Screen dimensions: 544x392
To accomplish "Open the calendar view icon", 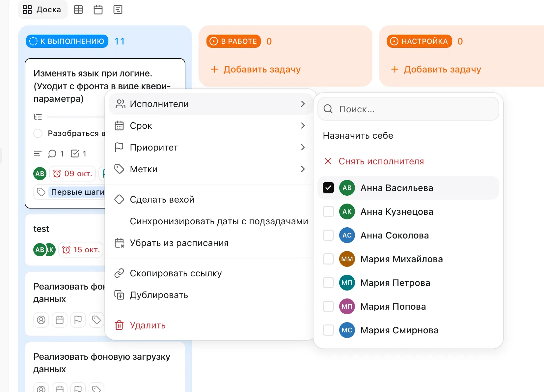I will pyautogui.click(x=98, y=10).
